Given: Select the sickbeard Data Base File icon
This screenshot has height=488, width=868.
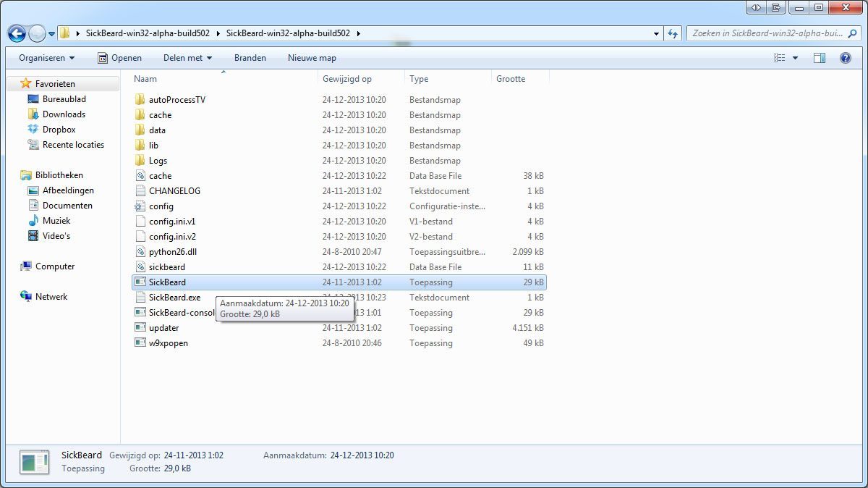Looking at the screenshot, I should [x=140, y=267].
